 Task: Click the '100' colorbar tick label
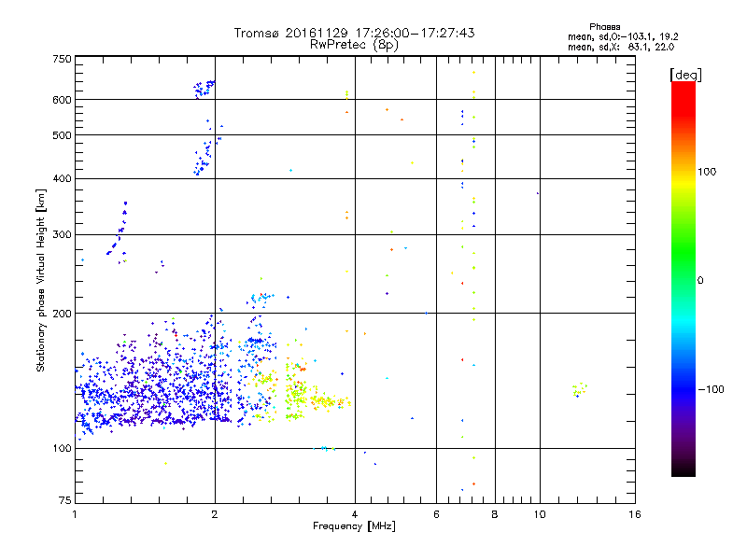(x=707, y=172)
